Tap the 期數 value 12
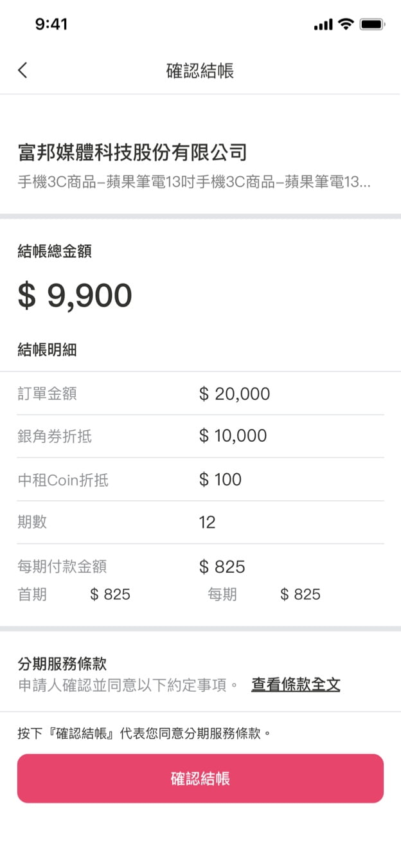This screenshot has width=401, height=868. tap(208, 522)
